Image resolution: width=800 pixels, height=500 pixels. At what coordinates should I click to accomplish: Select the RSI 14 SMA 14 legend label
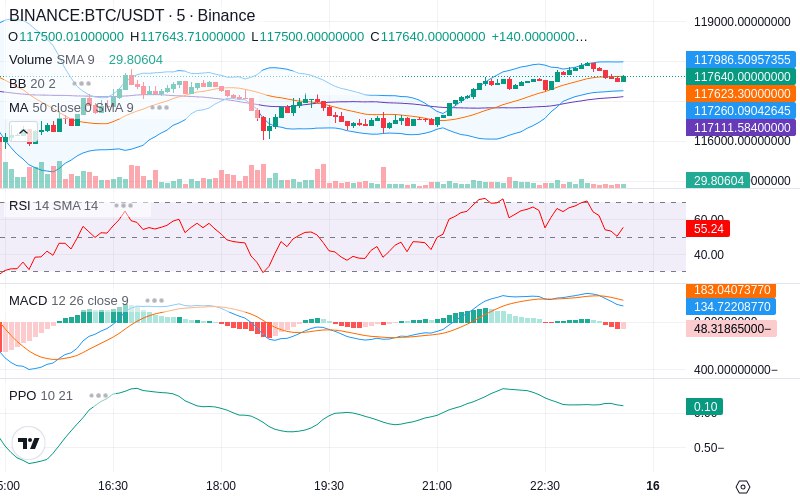54,206
